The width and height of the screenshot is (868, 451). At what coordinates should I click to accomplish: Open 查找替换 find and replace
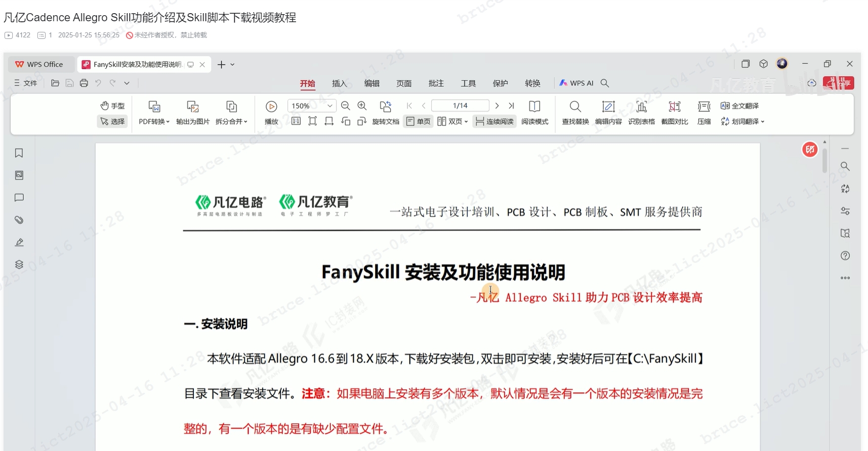pyautogui.click(x=575, y=113)
